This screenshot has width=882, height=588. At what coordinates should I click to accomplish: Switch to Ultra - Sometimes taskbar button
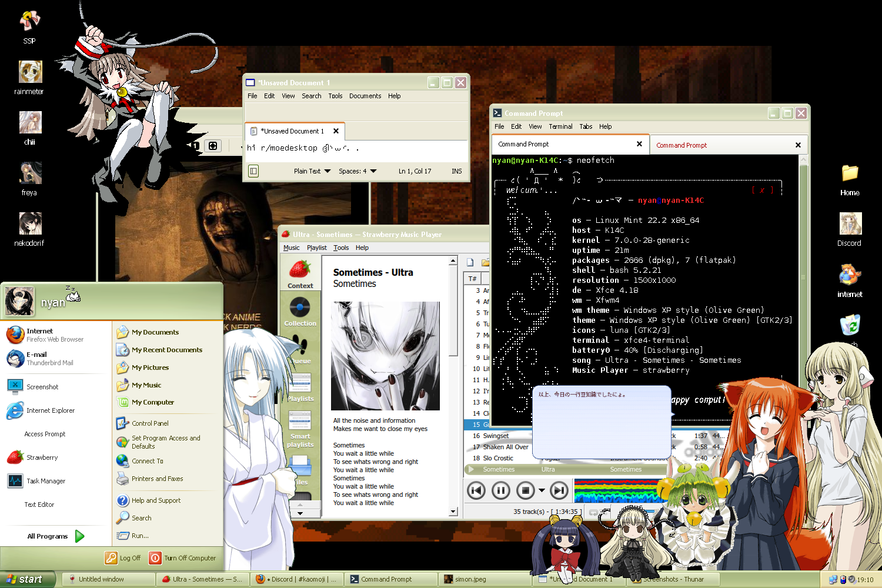[x=203, y=579]
